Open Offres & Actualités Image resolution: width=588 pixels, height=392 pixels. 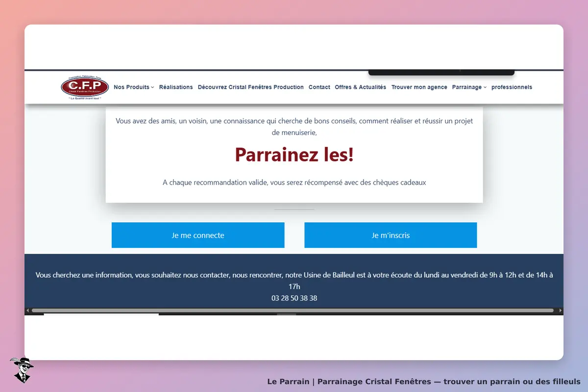coord(361,87)
